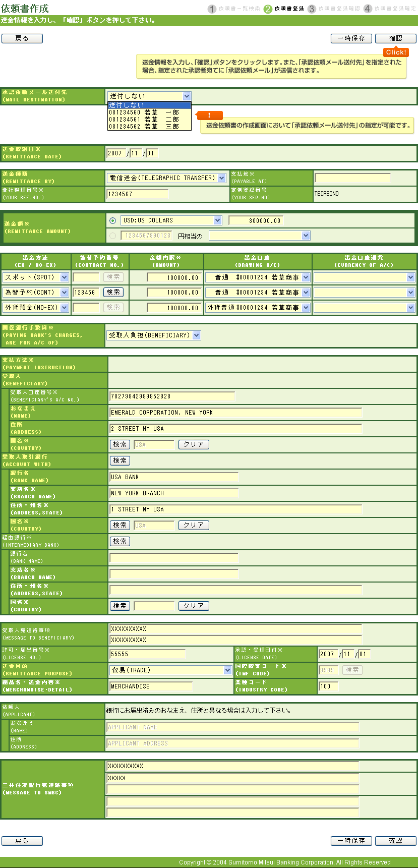Image resolution: width=418 pixels, height=868 pixels.
Task: Click the first MESSAGE TO SMBC line
Action: (x=232, y=766)
